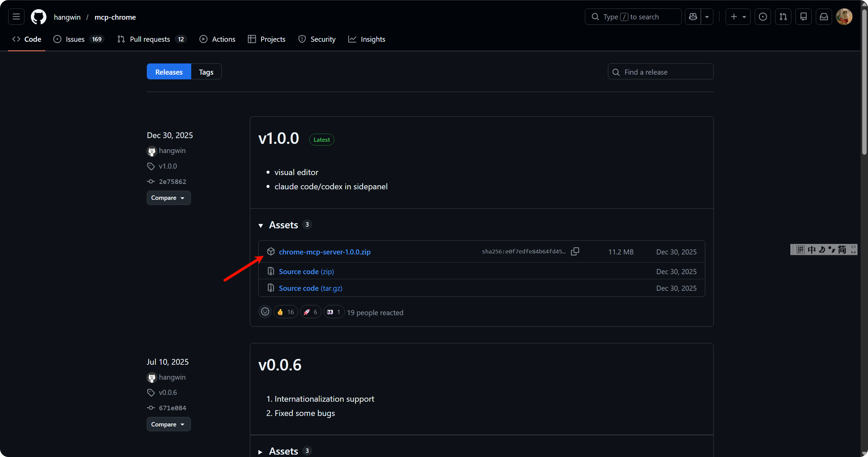The image size is (868, 457).
Task: Click the vertical page scrollbar thumb
Action: point(864,81)
